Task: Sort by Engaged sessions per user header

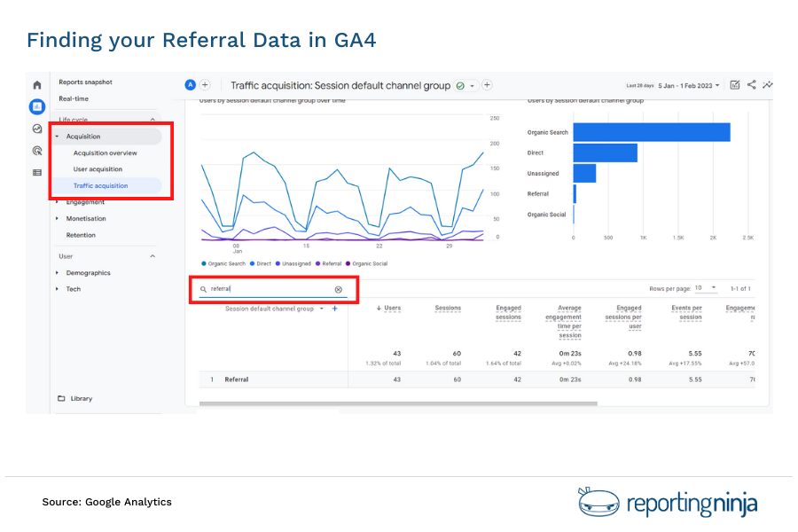Action: coord(623,317)
